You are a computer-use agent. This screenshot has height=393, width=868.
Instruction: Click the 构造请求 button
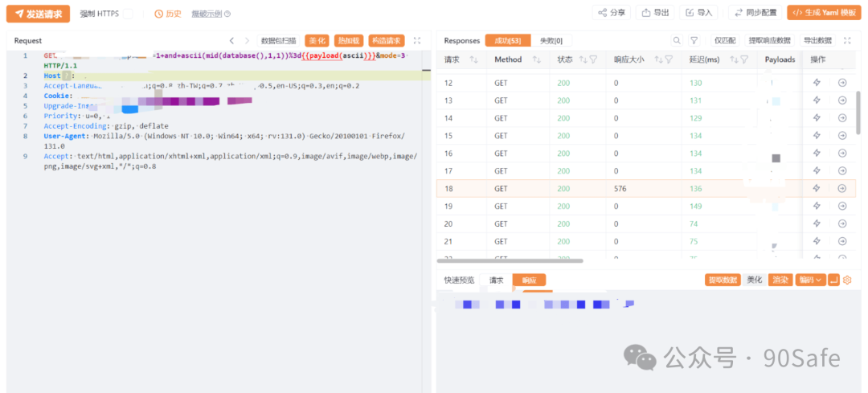pyautogui.click(x=387, y=40)
